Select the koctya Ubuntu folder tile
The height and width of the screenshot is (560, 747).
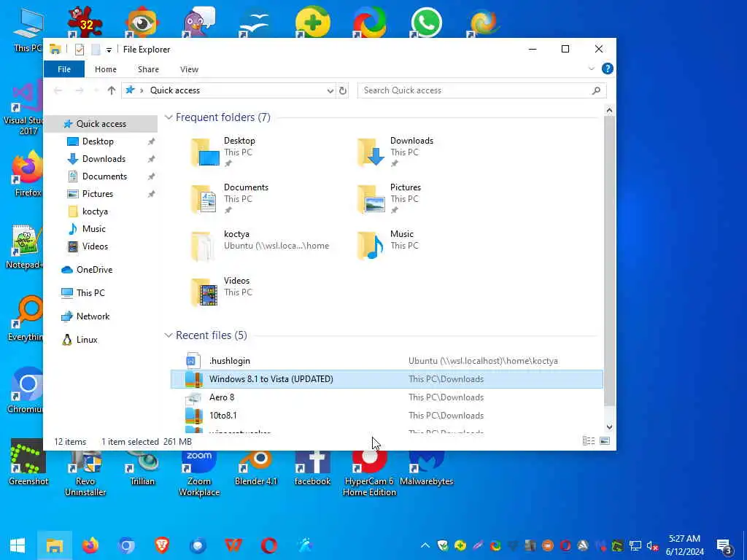coord(260,245)
